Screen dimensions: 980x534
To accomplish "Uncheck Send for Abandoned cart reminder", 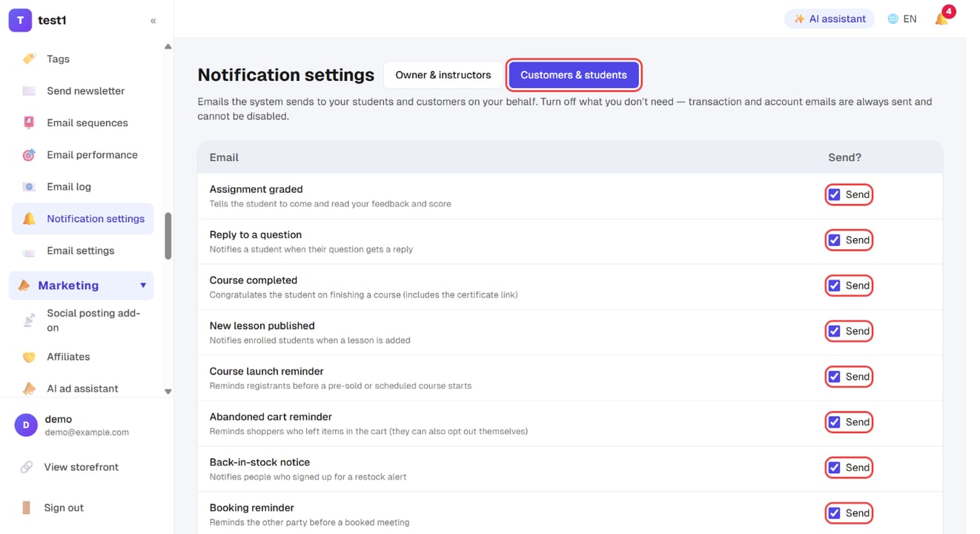I will click(x=835, y=422).
